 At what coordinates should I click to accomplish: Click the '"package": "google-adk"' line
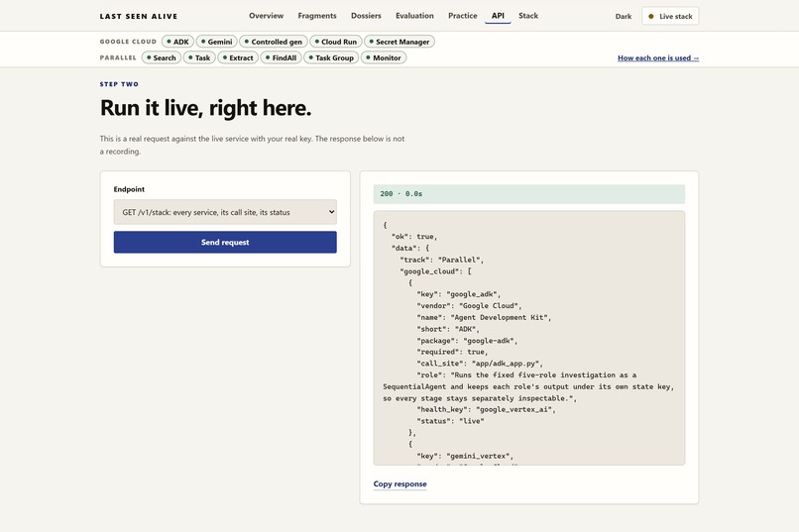tap(467, 341)
